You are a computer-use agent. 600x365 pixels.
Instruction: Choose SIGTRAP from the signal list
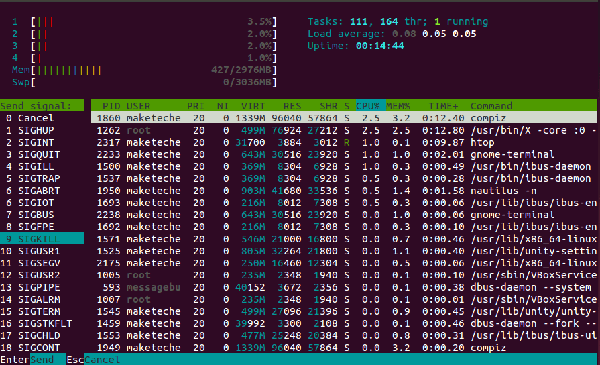point(42,178)
